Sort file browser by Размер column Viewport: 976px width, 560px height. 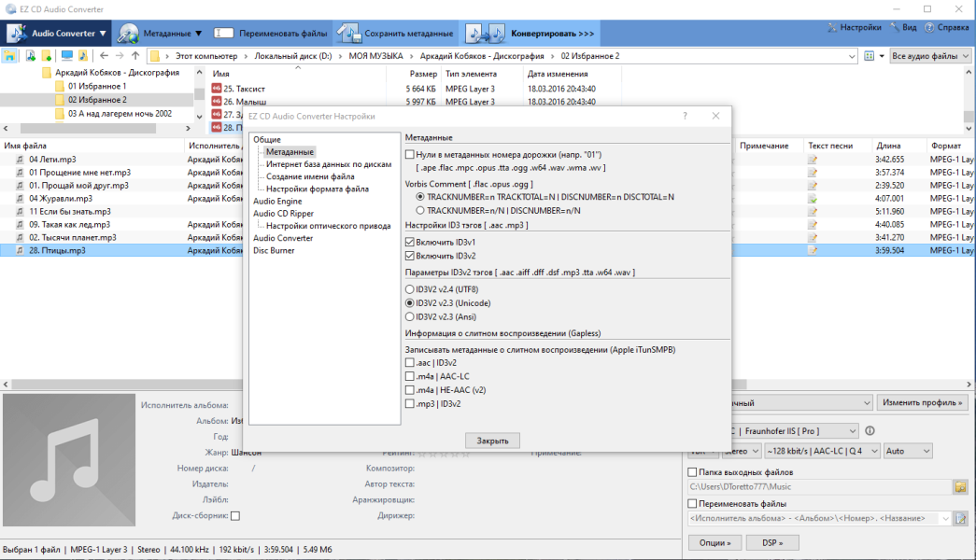click(x=423, y=74)
